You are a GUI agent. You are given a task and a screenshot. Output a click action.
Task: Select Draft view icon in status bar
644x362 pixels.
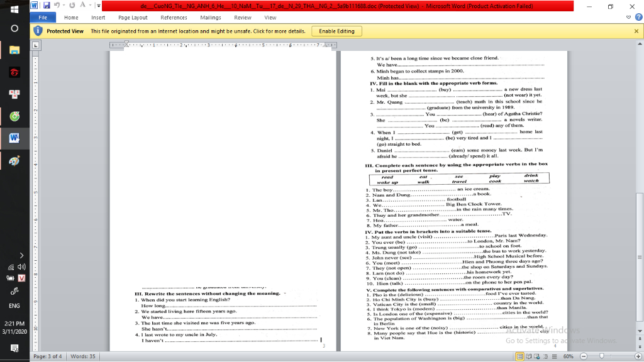click(x=554, y=356)
